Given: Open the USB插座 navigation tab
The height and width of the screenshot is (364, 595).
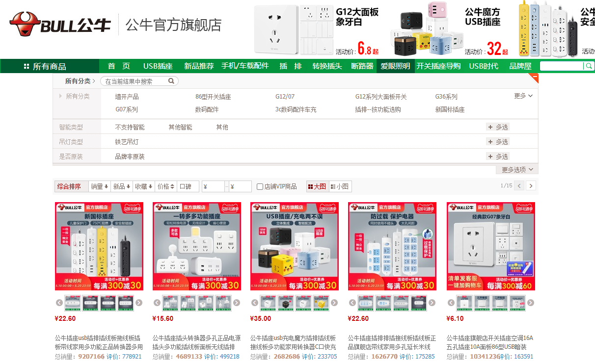Looking at the screenshot, I should click(x=158, y=66).
